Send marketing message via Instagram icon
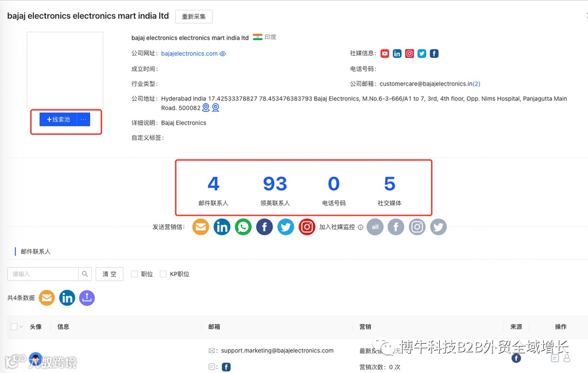 coord(307,227)
